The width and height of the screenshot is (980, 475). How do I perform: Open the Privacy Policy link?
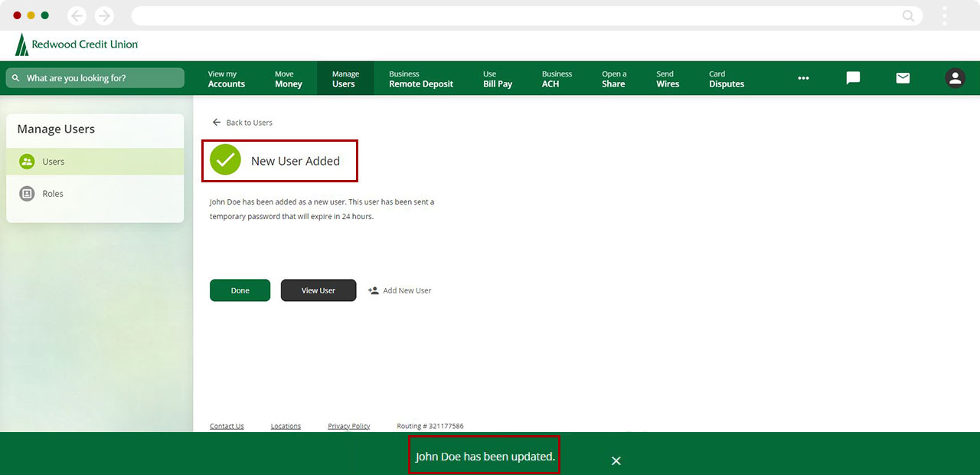[349, 425]
